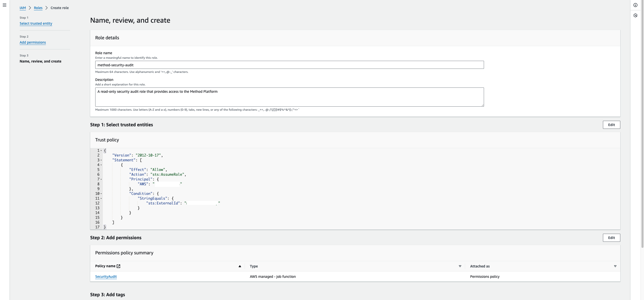Click external link icon beside Policy name

[118, 266]
